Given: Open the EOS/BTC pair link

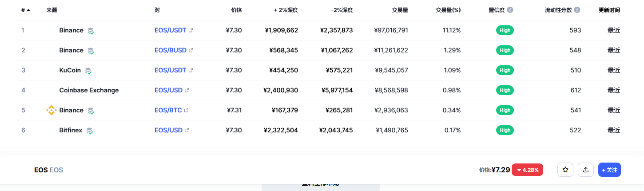Looking at the screenshot, I should coord(168,110).
